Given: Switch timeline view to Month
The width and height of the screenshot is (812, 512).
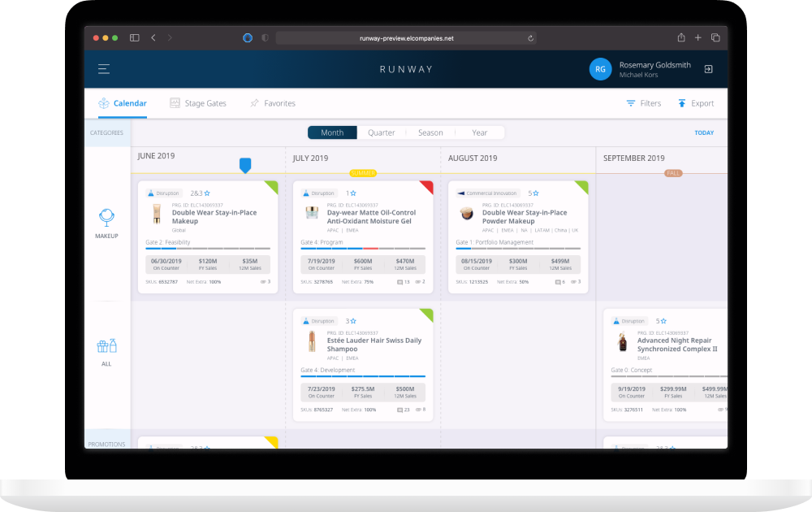Looking at the screenshot, I should pos(332,132).
